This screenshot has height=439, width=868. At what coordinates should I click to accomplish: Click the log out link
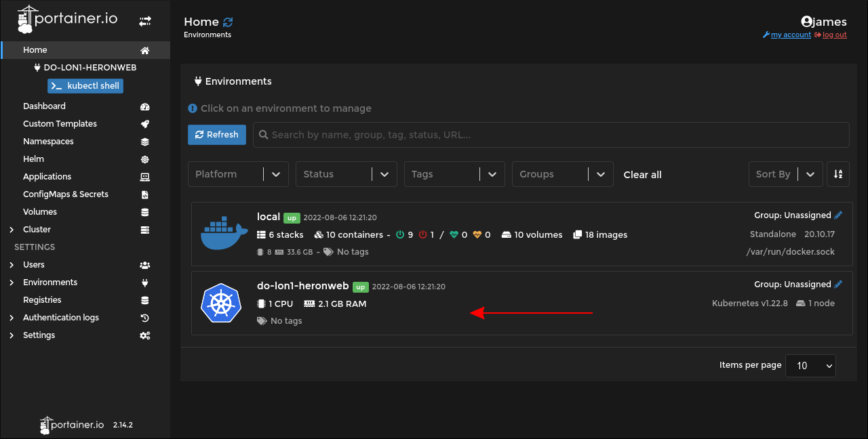[835, 35]
